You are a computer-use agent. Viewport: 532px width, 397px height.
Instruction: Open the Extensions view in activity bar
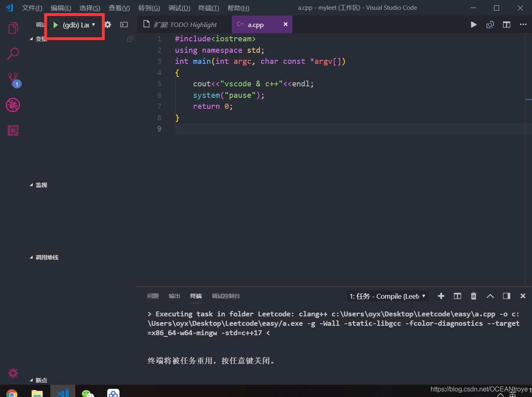(x=13, y=131)
